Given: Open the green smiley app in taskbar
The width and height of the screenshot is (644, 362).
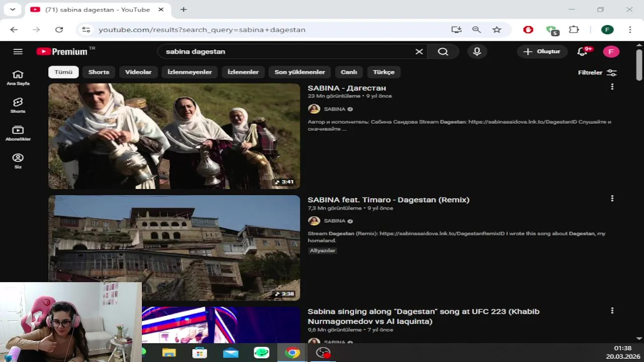Looking at the screenshot, I should (262, 353).
